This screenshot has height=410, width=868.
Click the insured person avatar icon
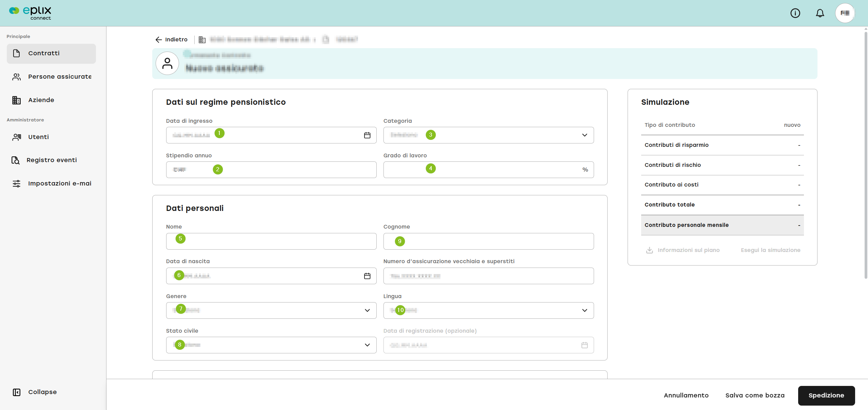(x=167, y=63)
